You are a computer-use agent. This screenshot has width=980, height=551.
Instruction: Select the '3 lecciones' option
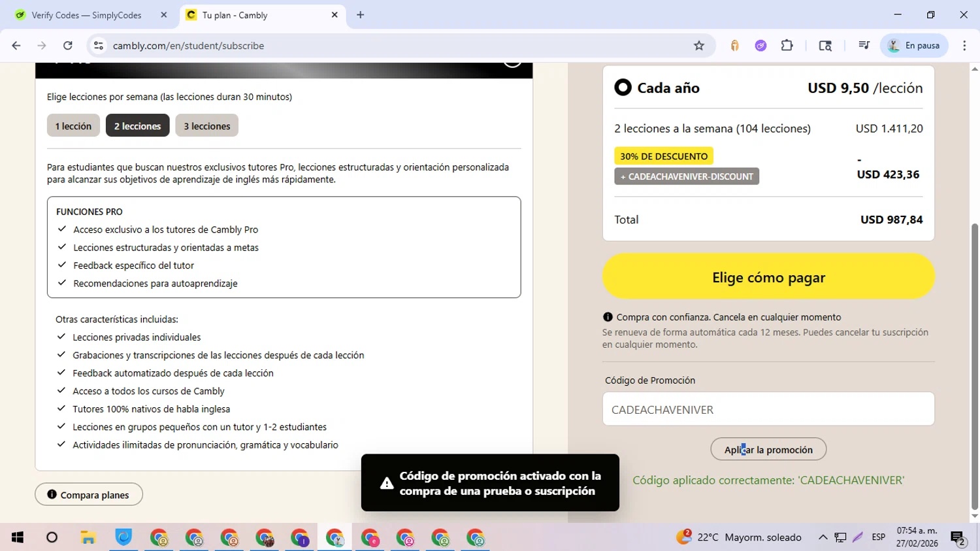point(206,125)
